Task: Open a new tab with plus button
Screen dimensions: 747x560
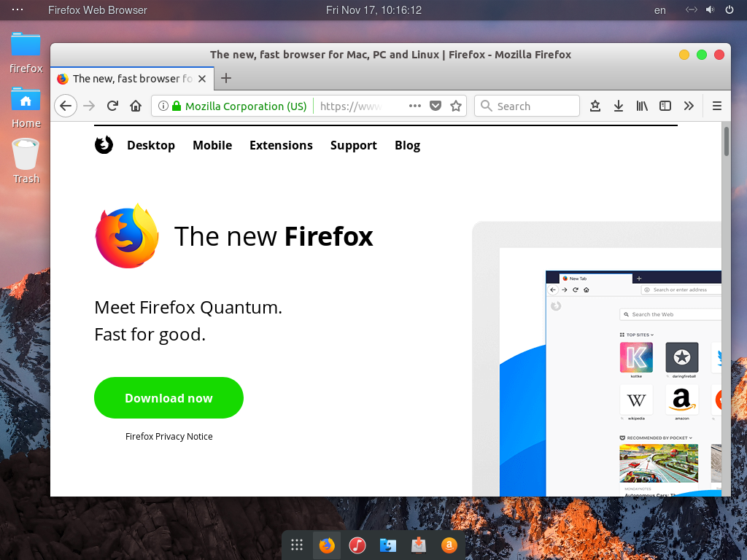Action: [226, 78]
